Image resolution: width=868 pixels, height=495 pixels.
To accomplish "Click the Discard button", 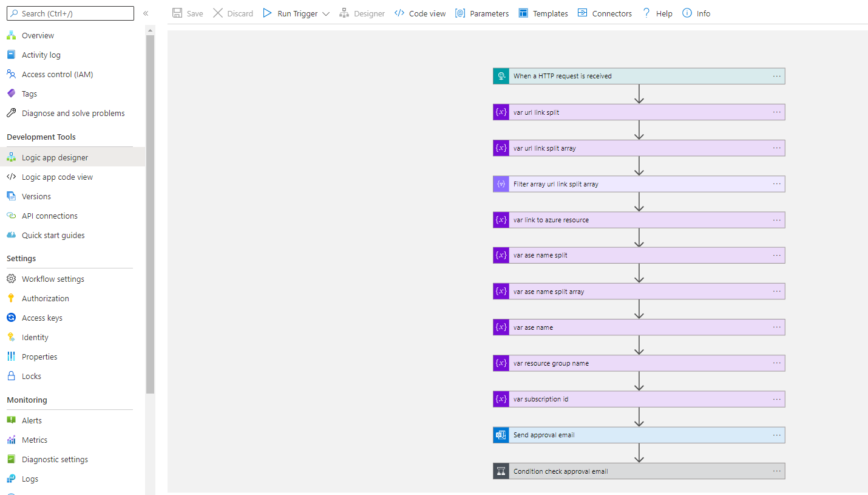I will coord(233,13).
